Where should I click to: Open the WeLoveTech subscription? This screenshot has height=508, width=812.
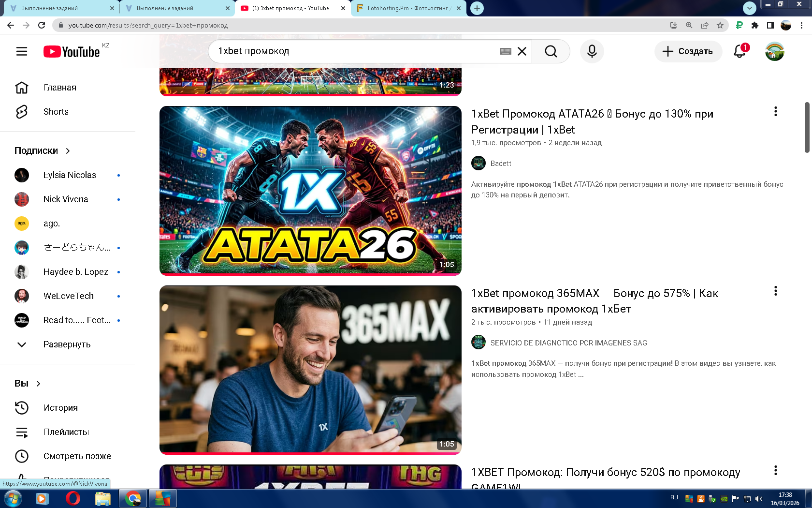[x=68, y=296]
